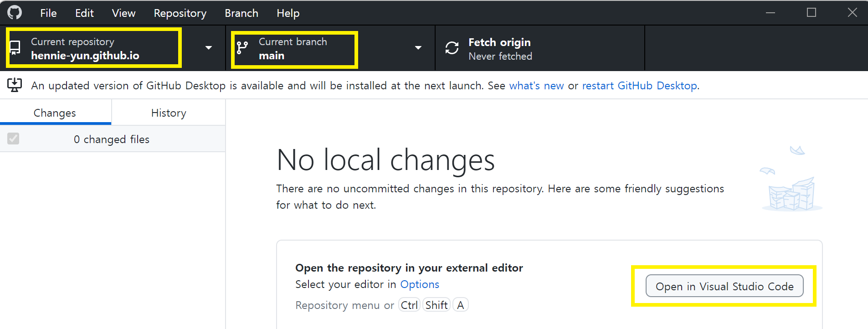Click the 0 changed files text

[112, 139]
